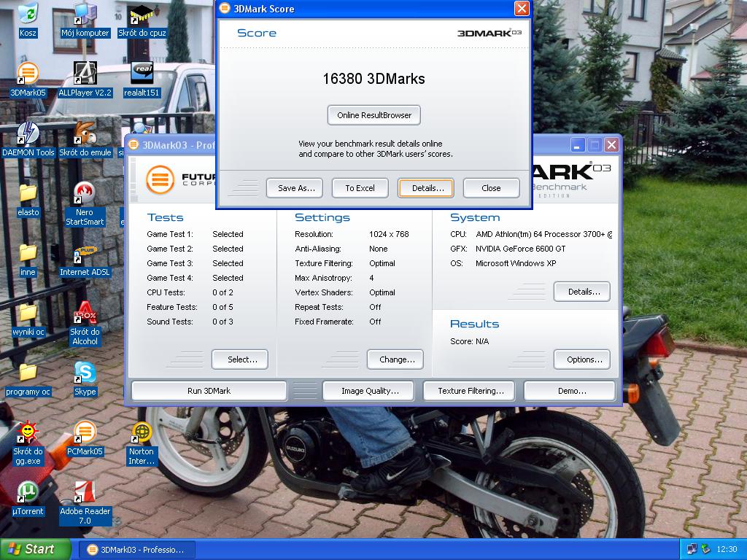747x560 pixels.
Task: Click the 16380 3DMarks score text
Action: click(374, 79)
